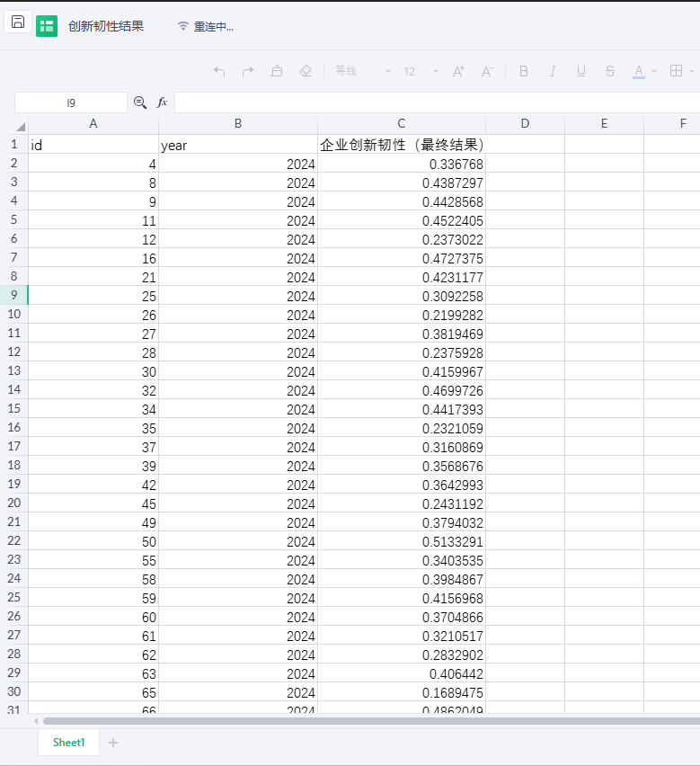Click the cell with value 0.5133291

(x=402, y=541)
